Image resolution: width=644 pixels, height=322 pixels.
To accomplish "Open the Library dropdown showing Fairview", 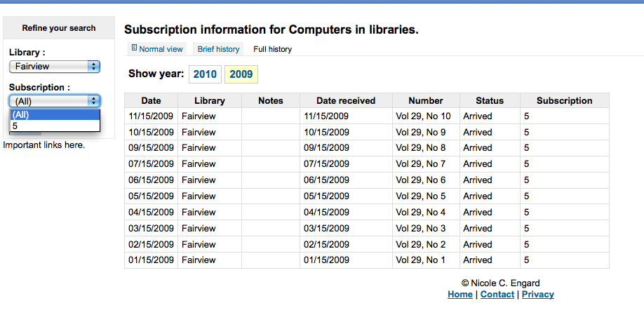I will coord(55,67).
